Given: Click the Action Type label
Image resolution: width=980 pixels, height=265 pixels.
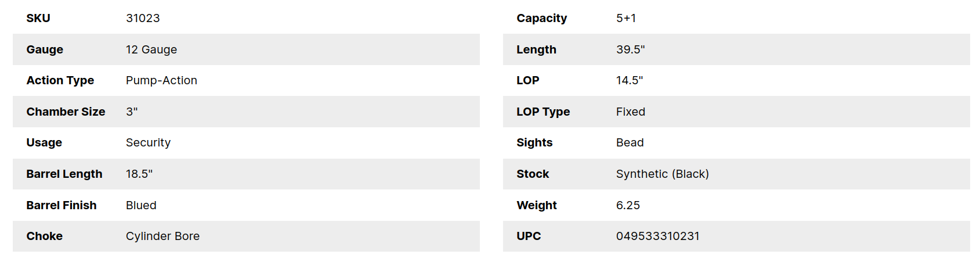Looking at the screenshot, I should coord(60,80).
